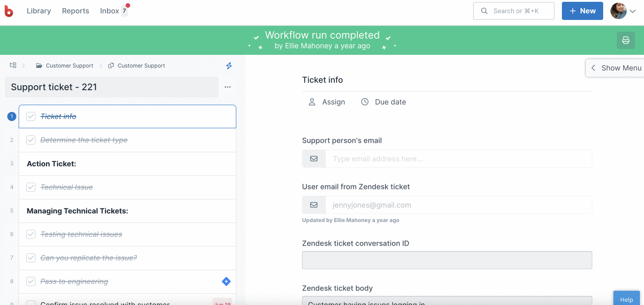Open the Reports menu item
The height and width of the screenshot is (305, 644).
click(75, 11)
